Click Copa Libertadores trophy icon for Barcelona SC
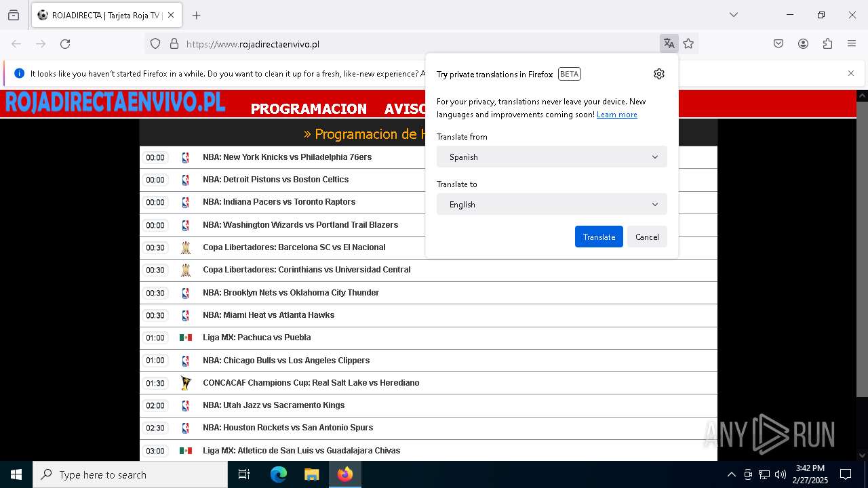The image size is (868, 488). [x=186, y=247]
